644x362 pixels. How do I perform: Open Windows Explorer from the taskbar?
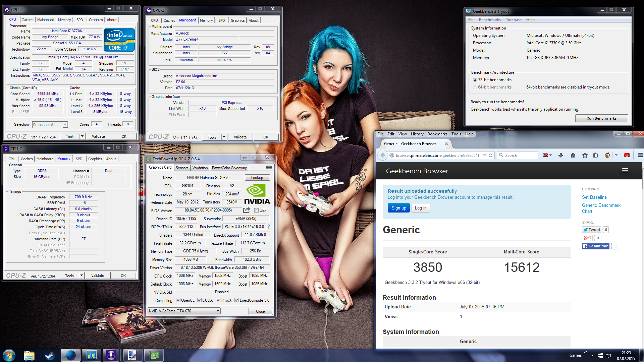pyautogui.click(x=29, y=355)
